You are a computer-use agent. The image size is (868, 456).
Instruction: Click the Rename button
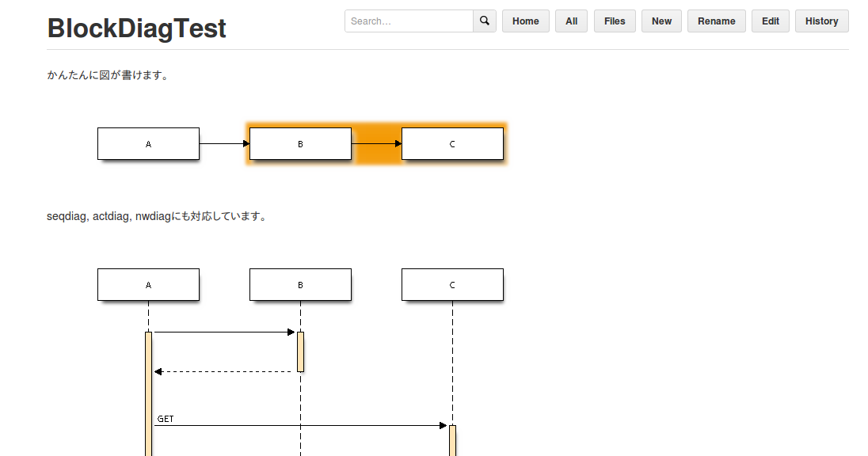click(x=716, y=21)
